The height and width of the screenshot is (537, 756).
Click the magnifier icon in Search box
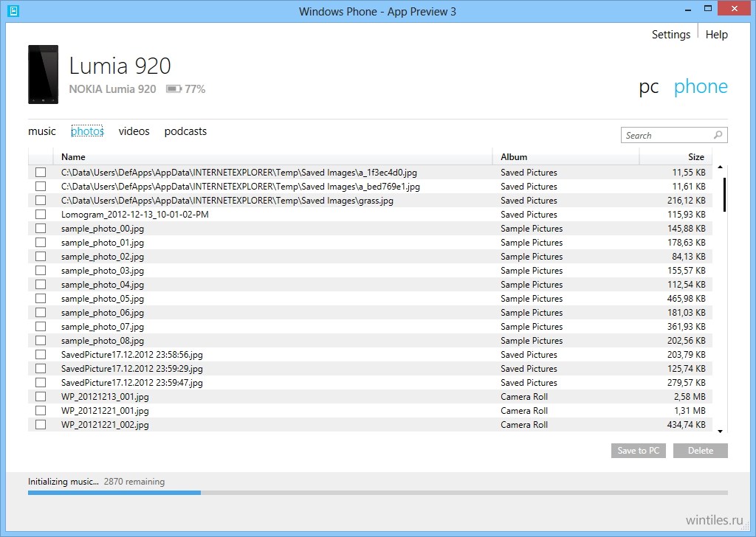click(x=718, y=135)
